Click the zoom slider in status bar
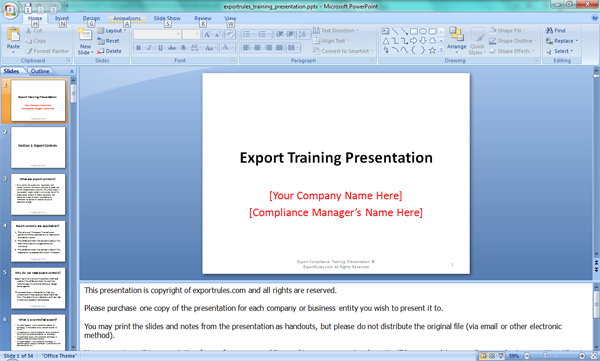The image size is (600, 361). pyautogui.click(x=554, y=356)
